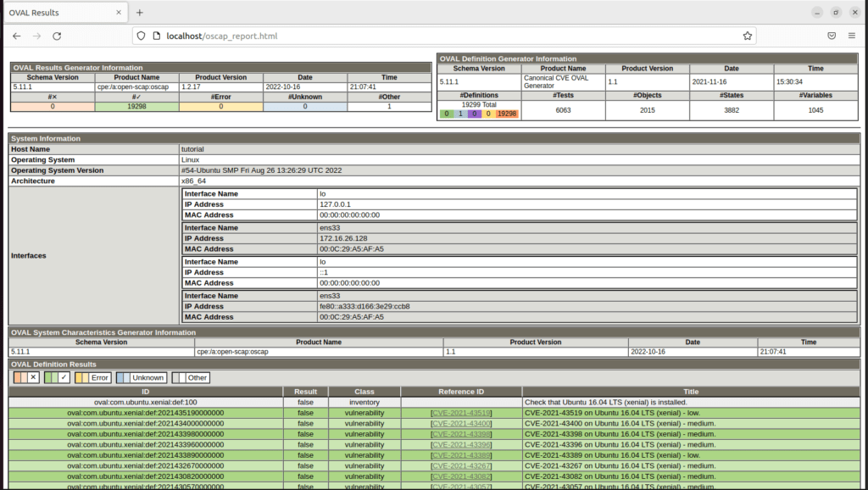Select the operating system value "Linux"

[x=191, y=160]
